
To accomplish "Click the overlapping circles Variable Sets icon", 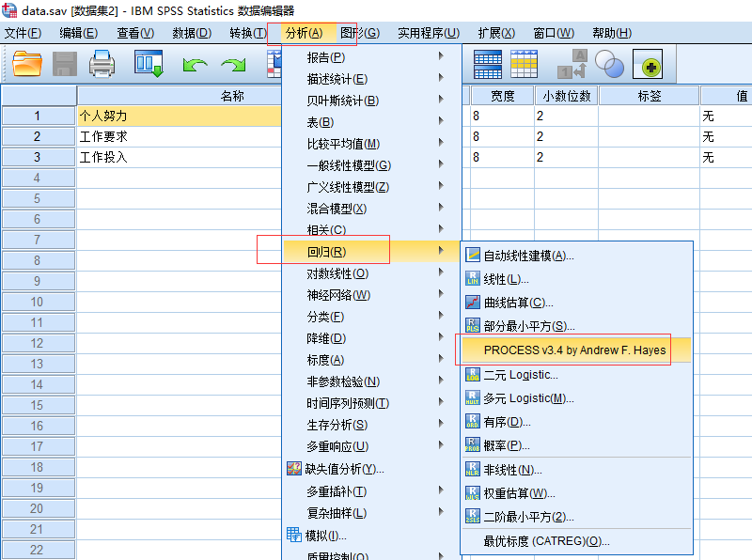I will click(609, 64).
